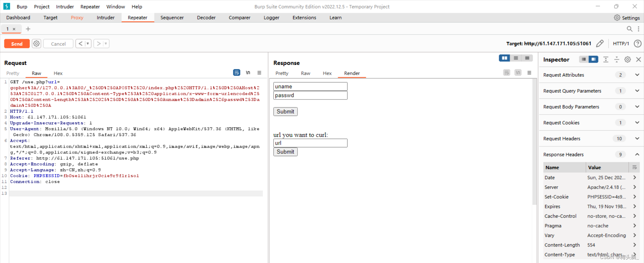This screenshot has height=263, width=644.
Task: Open the Window menu
Action: pos(116,7)
